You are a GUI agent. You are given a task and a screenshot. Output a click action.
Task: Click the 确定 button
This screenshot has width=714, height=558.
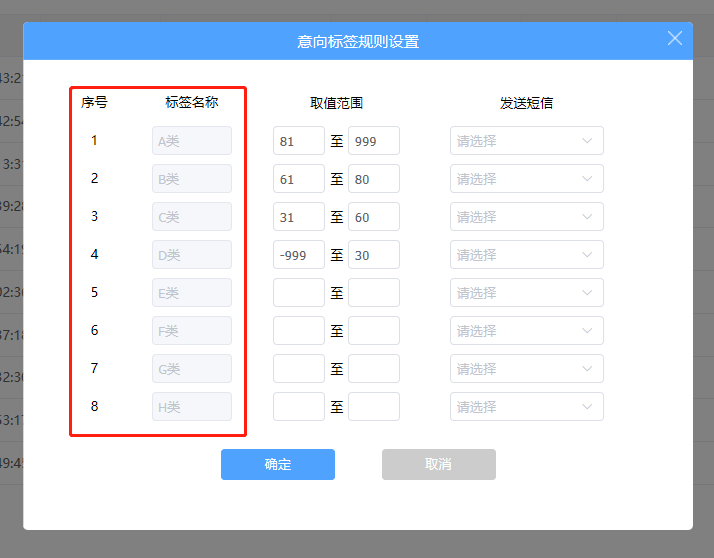coord(277,464)
